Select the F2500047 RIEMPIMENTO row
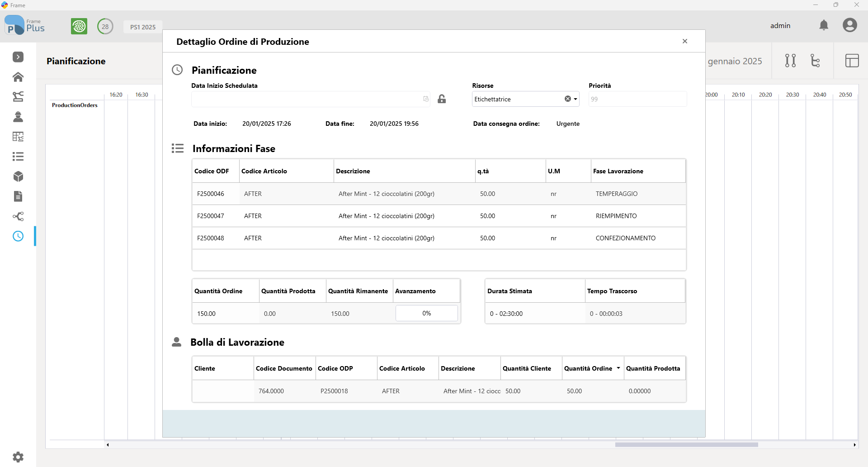 439,216
